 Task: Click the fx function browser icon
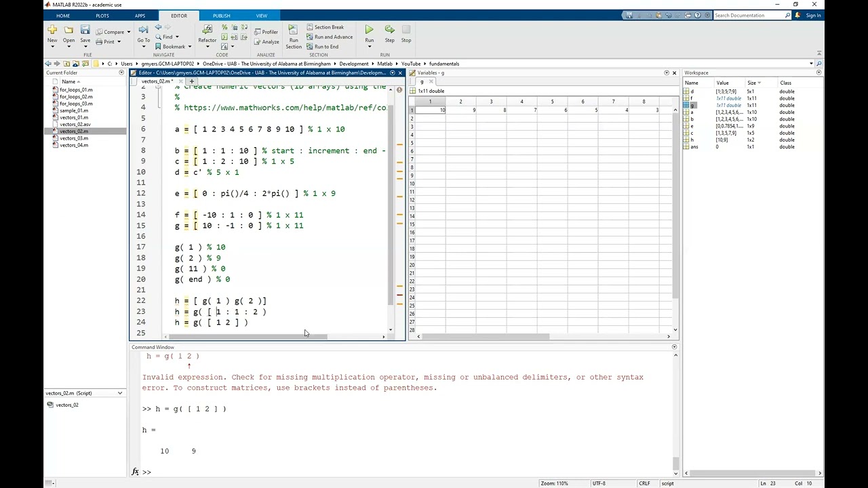tap(135, 472)
